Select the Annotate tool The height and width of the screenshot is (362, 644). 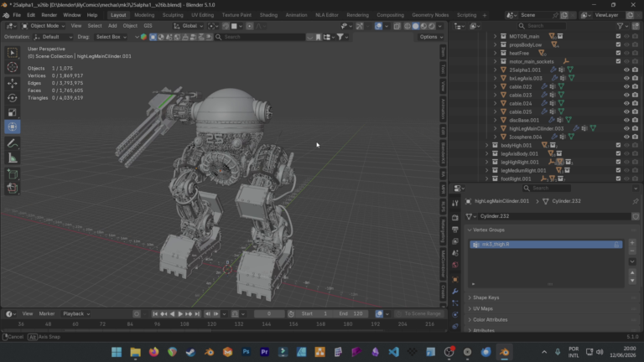tap(13, 143)
